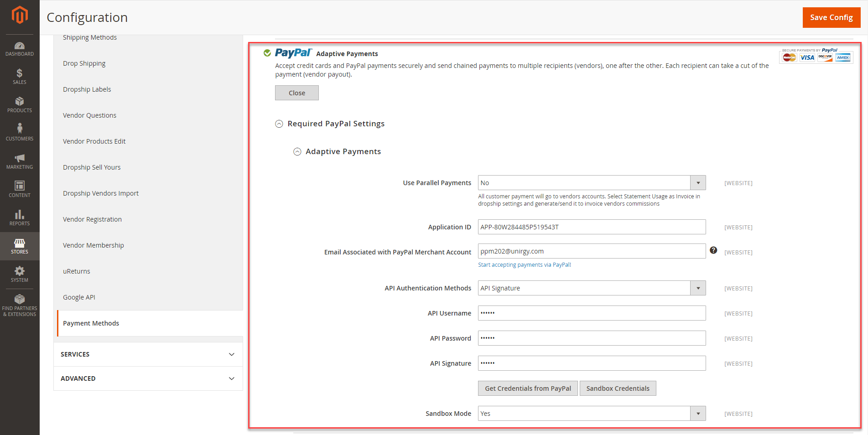The image size is (868, 435).
Task: Focus the PayPal merchant email input field
Action: [x=592, y=251]
